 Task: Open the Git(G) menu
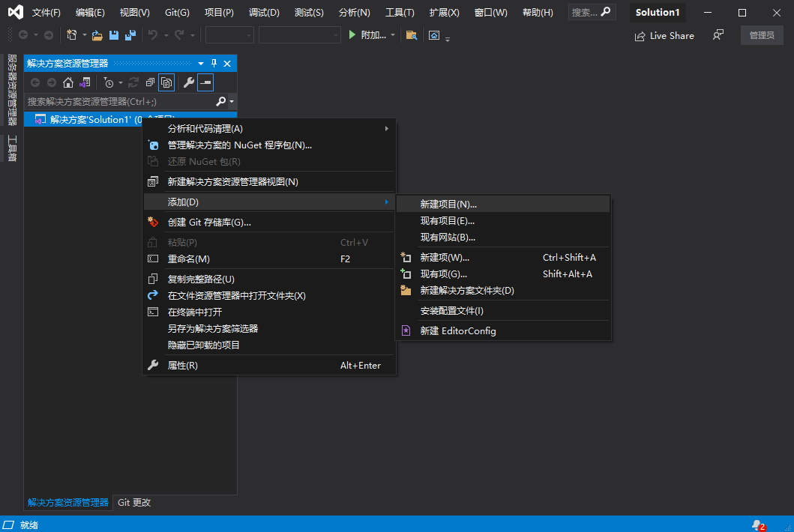177,12
